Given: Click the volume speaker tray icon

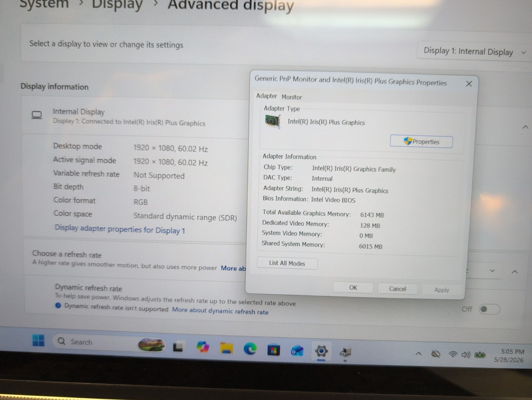Looking at the screenshot, I should click(466, 355).
